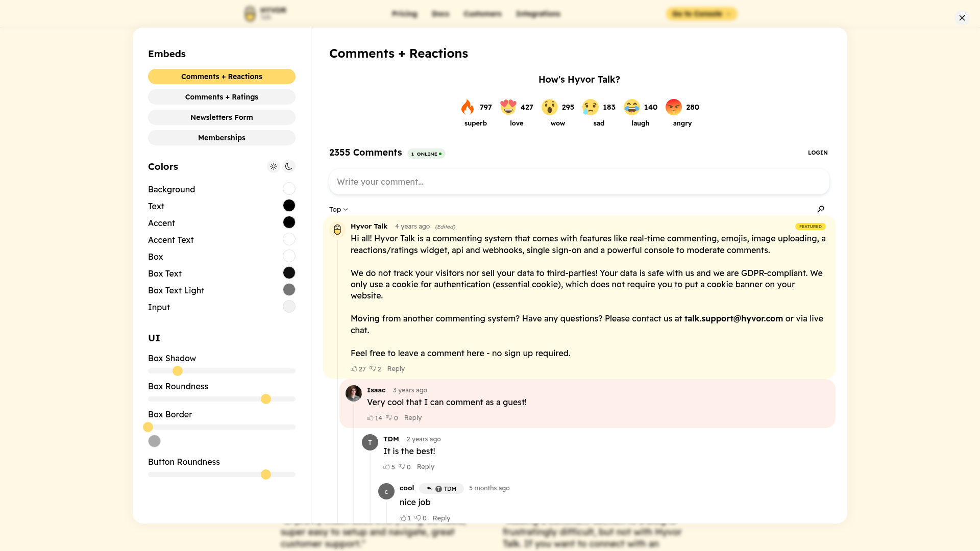980x551 pixels.
Task: Open the Box Border gray color swatch
Action: 154,441
